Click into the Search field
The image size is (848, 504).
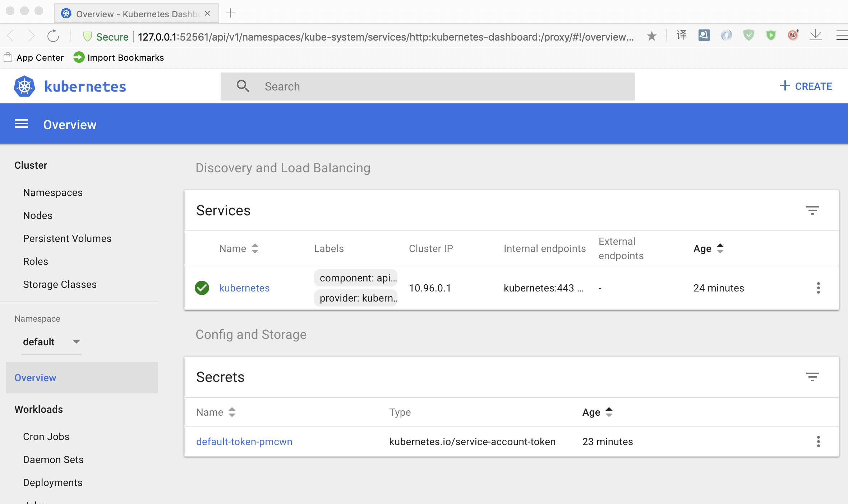click(x=428, y=86)
